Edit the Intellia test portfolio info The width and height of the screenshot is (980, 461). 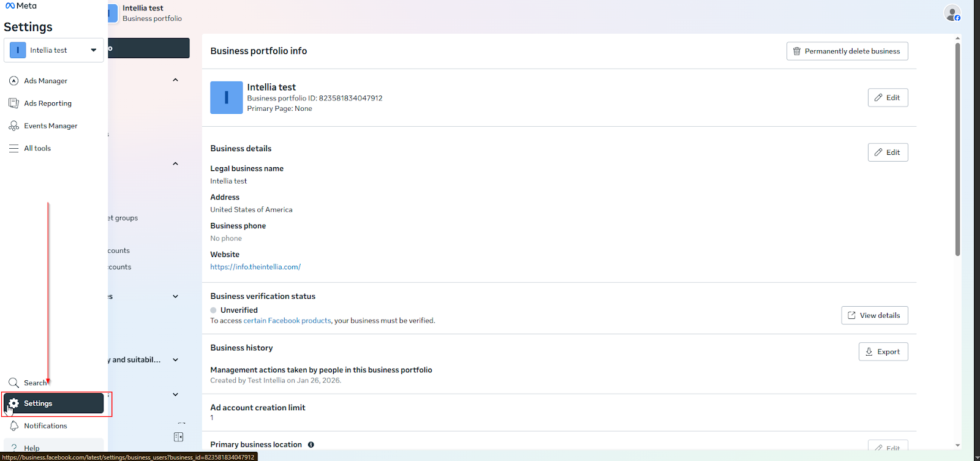point(888,98)
